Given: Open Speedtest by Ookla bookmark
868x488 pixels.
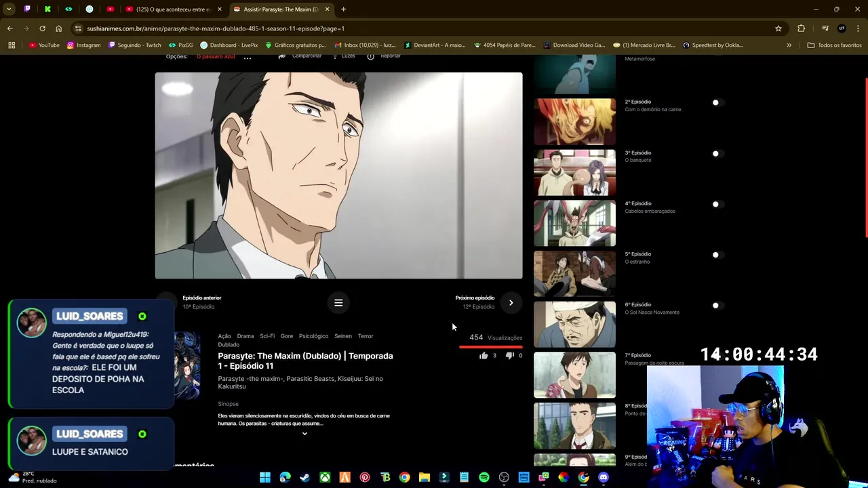Looking at the screenshot, I should [713, 45].
